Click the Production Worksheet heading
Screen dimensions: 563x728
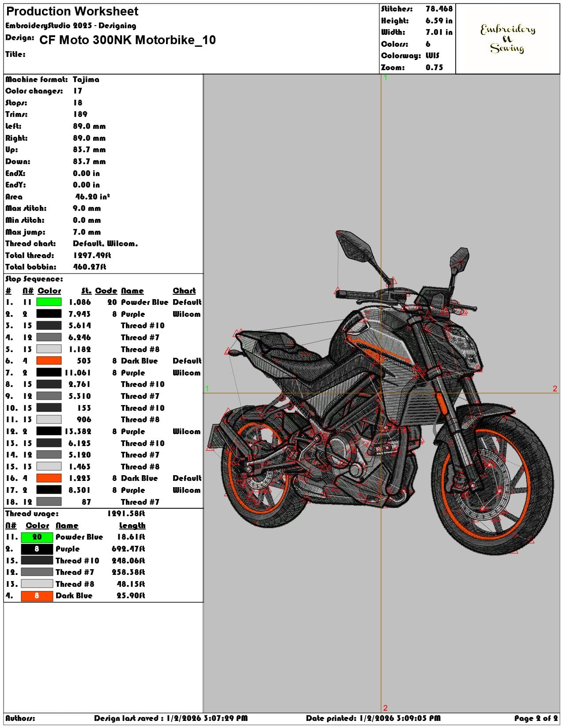click(72, 11)
